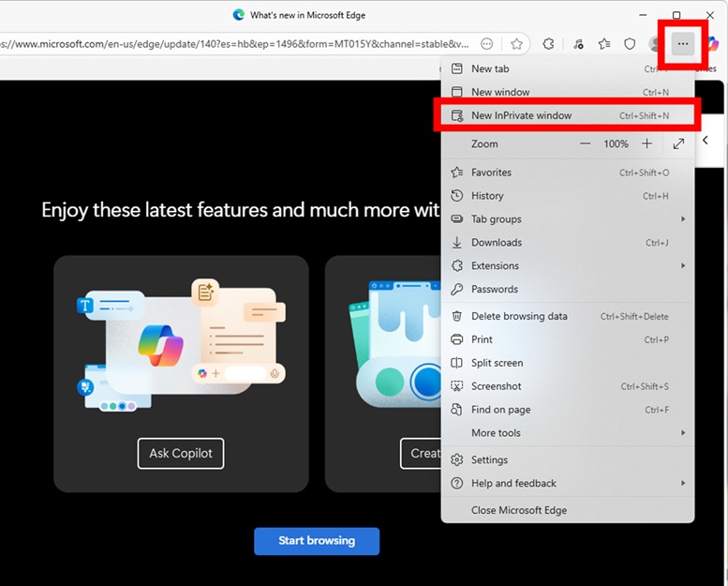Click the Settings and more ellipsis button
Image resolution: width=728 pixels, height=586 pixels.
683,44
